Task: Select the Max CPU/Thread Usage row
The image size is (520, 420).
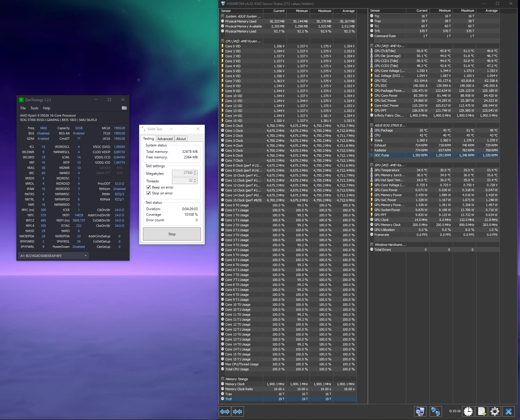Action: (x=288, y=364)
